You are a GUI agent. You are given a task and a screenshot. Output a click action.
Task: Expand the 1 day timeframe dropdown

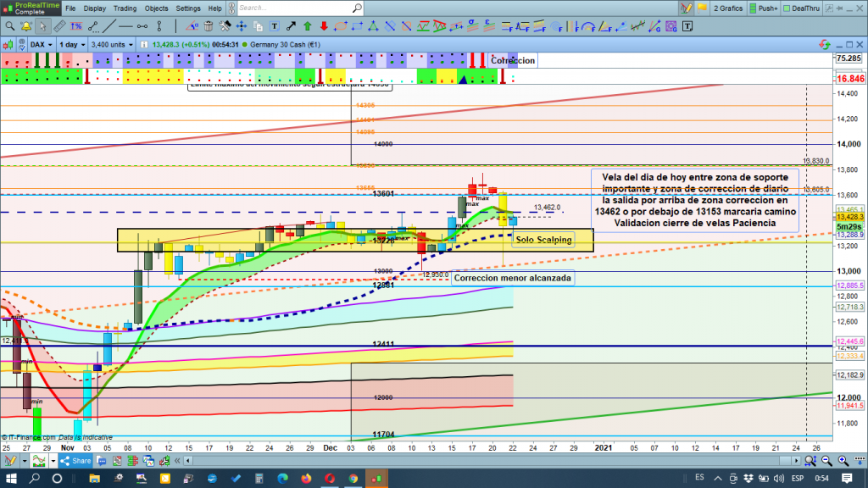pyautogui.click(x=72, y=44)
